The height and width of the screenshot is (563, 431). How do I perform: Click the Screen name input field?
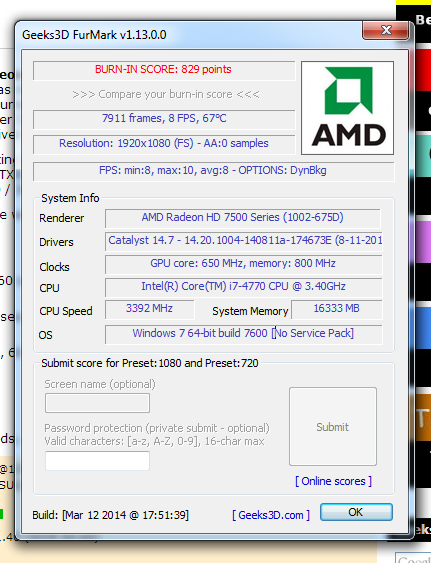pyautogui.click(x=97, y=403)
